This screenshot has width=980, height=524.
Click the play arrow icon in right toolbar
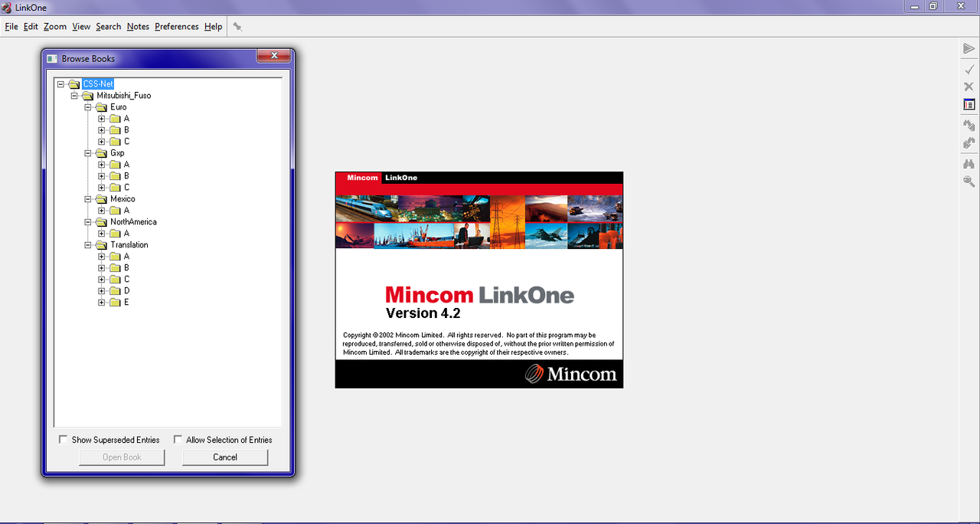pyautogui.click(x=969, y=49)
